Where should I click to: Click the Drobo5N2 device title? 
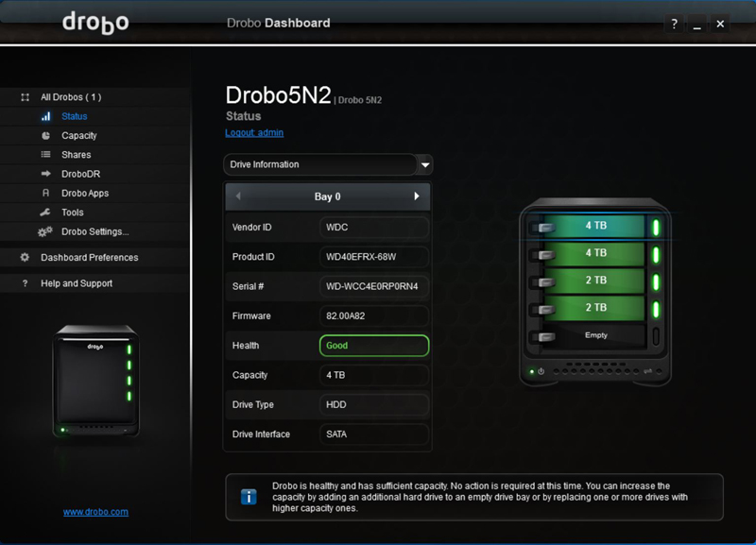[x=278, y=95]
